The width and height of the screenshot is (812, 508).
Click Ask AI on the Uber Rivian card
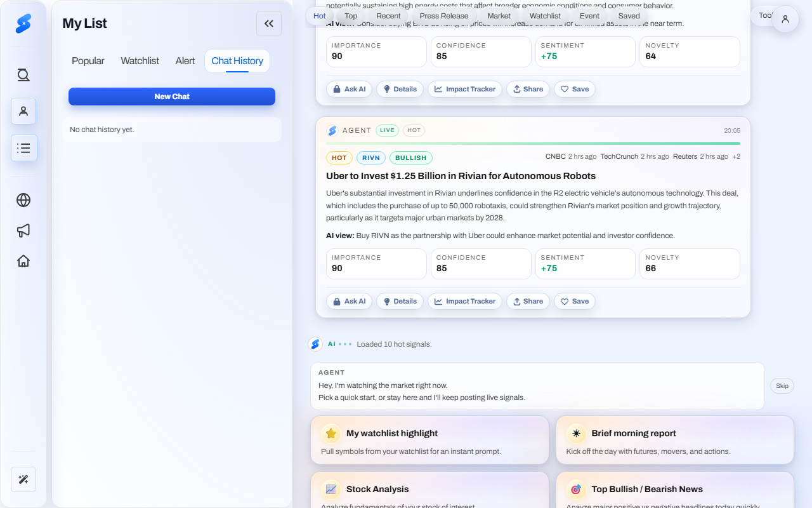(349, 301)
